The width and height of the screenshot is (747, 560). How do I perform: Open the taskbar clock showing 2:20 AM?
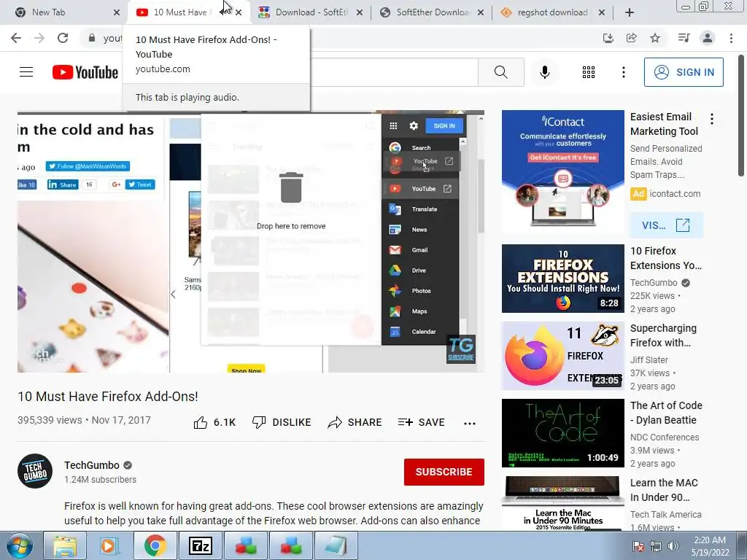(x=710, y=546)
